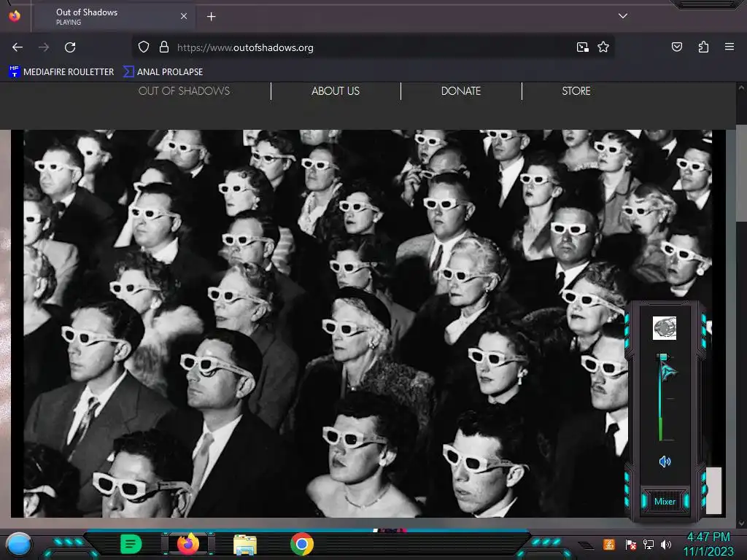Click the volume slider handle
Viewport: 747px width, 560px height.
tap(662, 357)
